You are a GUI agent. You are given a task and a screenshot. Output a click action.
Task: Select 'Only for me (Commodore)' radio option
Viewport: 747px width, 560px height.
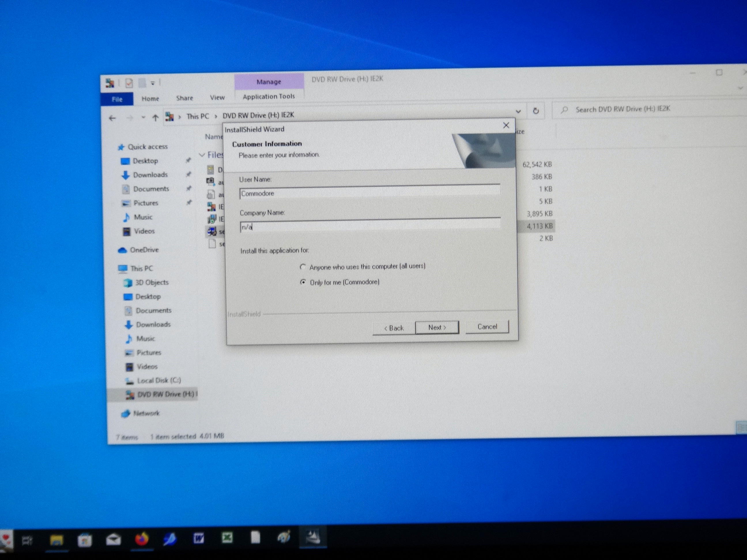pos(303,282)
